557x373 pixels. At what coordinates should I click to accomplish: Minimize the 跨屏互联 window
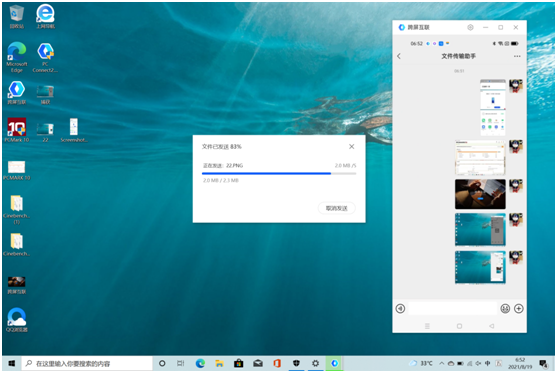(x=486, y=27)
